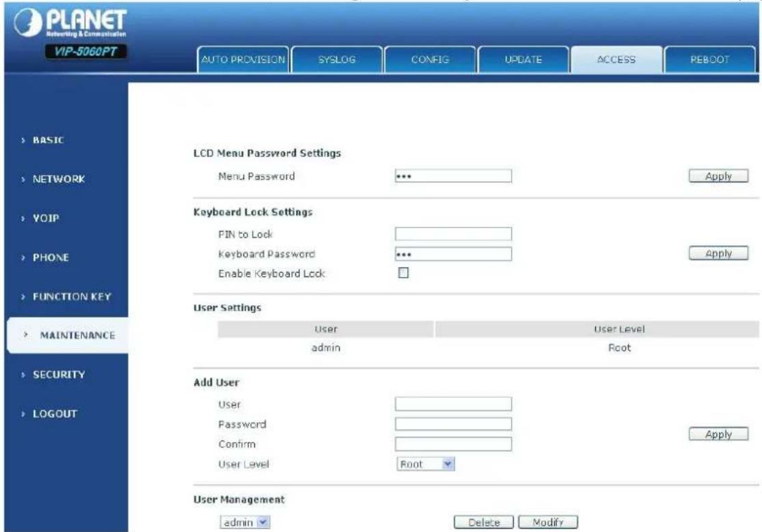Open the CONFIG tab
The width and height of the screenshot is (762, 532).
(x=430, y=60)
